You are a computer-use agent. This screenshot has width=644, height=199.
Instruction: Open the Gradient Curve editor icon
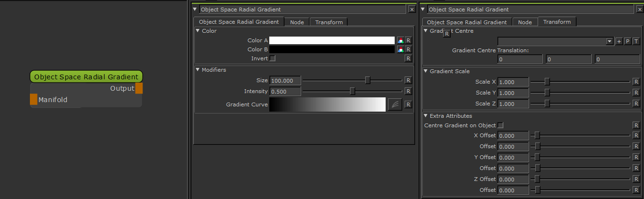point(395,104)
